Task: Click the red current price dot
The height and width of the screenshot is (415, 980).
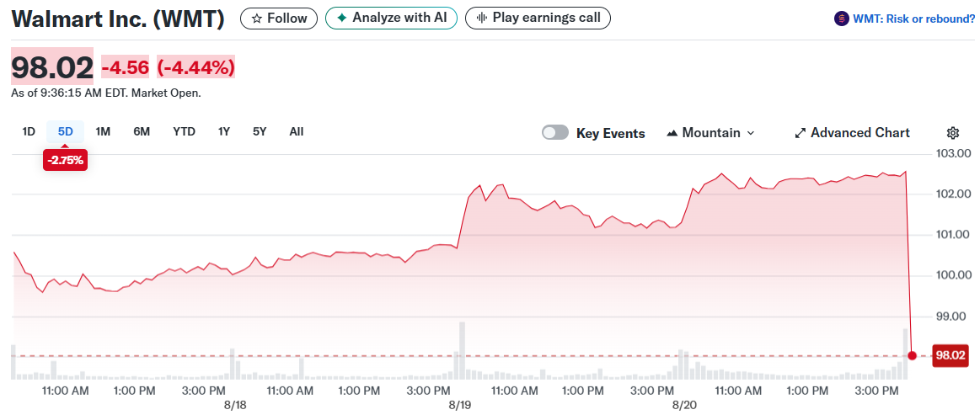Action: tap(912, 356)
